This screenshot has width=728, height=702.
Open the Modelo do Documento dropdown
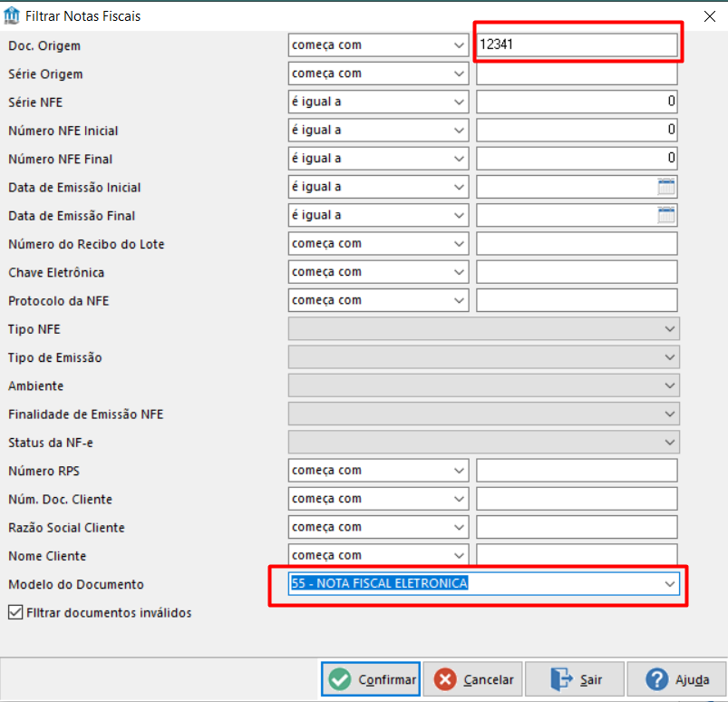click(484, 583)
